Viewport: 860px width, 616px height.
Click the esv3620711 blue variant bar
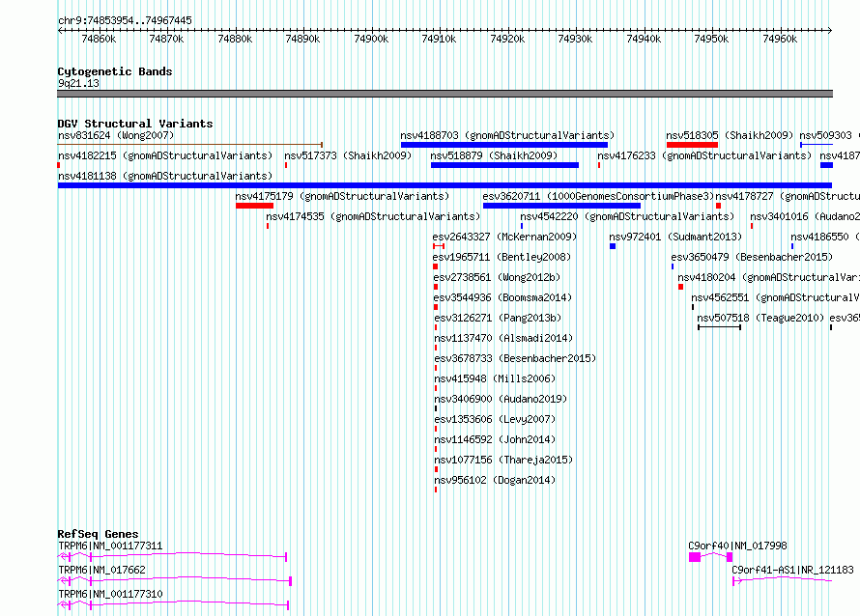pos(561,206)
